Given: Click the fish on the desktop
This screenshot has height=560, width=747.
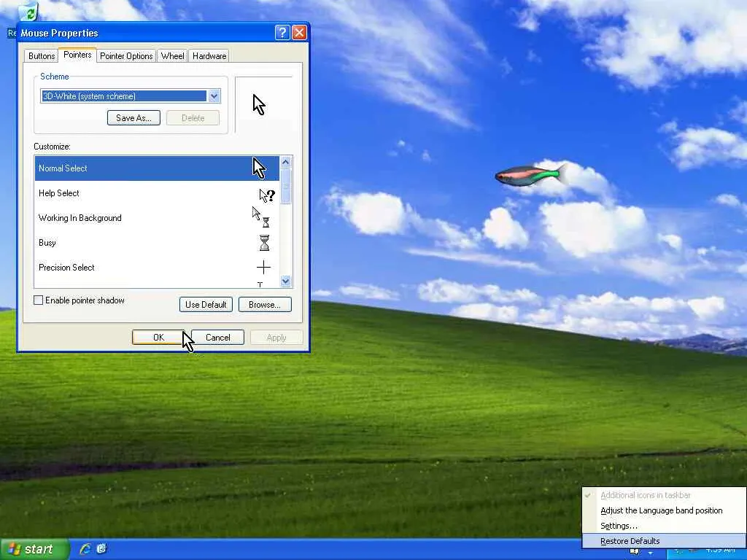Looking at the screenshot, I should click(x=530, y=175).
